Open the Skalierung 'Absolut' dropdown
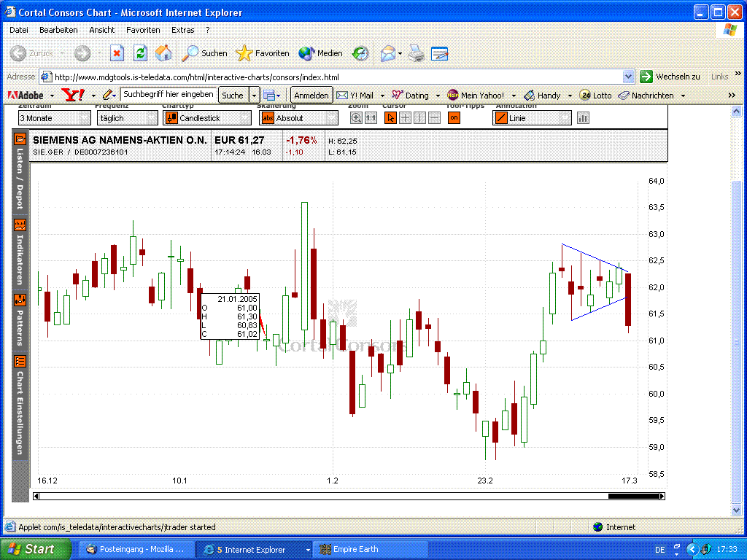 pos(298,117)
